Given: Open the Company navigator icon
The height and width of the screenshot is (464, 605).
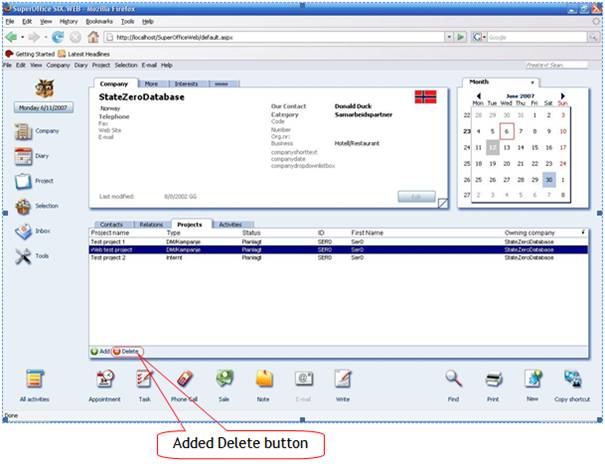Looking at the screenshot, I should coord(23,132).
